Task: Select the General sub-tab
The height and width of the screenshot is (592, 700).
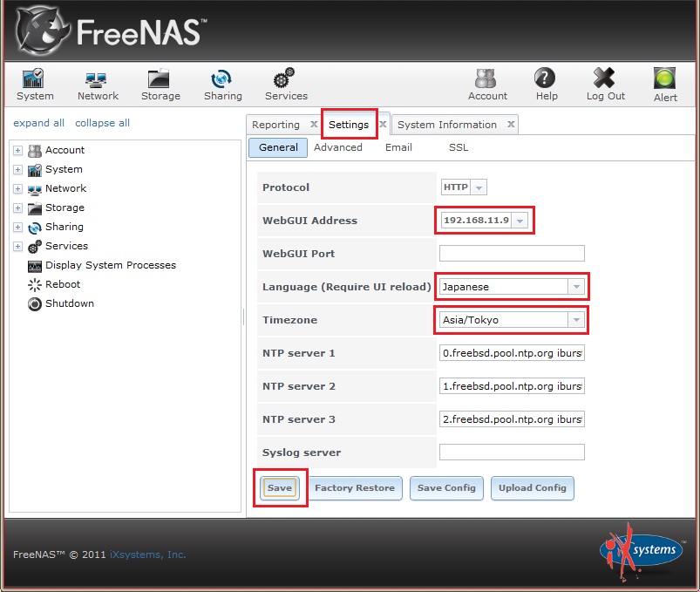Action: click(278, 147)
